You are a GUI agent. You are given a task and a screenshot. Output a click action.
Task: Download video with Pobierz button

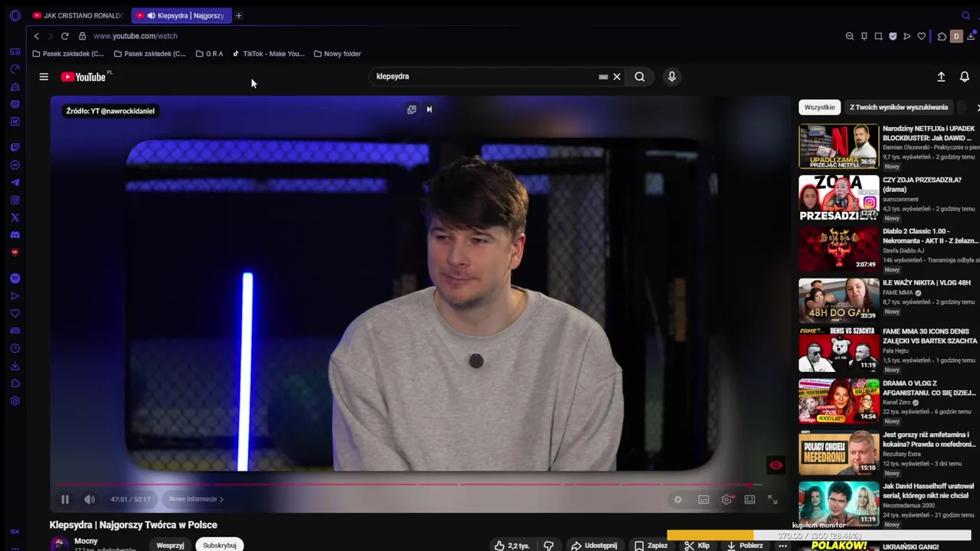(x=745, y=546)
